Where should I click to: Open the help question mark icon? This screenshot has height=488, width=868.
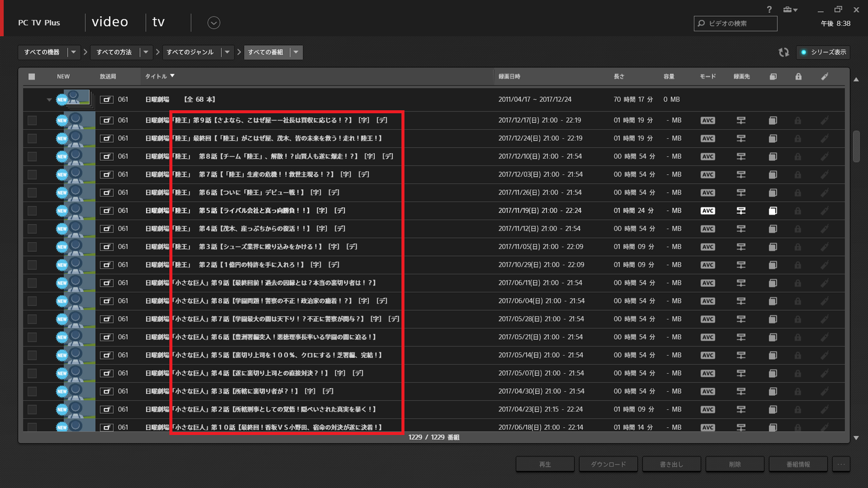pyautogui.click(x=769, y=10)
